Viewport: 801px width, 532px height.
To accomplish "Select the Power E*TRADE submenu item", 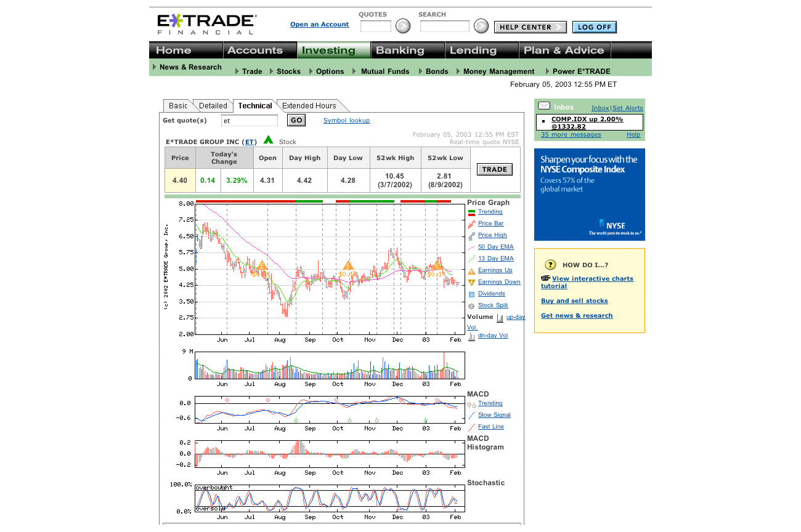I will click(582, 71).
